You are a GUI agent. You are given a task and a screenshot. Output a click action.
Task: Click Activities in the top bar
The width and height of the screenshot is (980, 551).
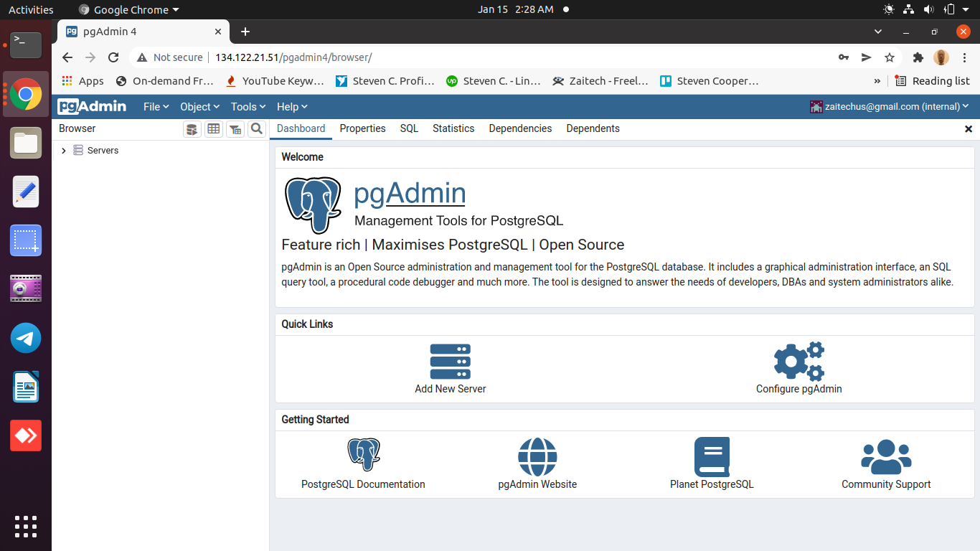coord(31,9)
